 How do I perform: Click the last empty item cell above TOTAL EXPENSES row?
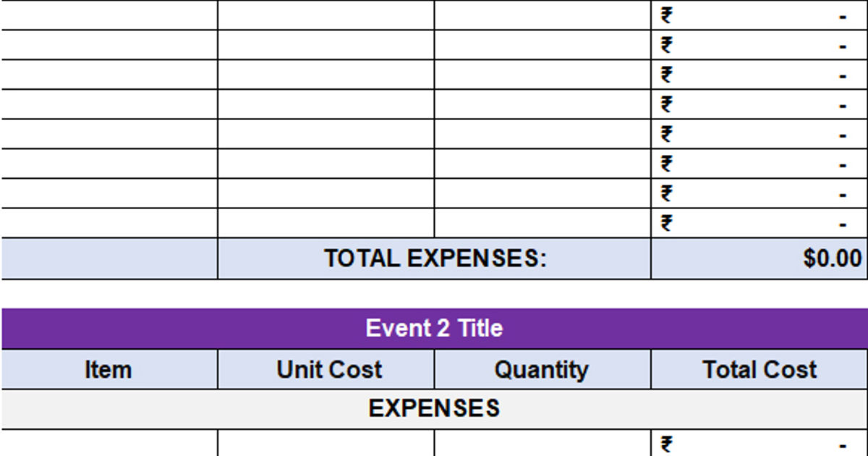tap(109, 224)
